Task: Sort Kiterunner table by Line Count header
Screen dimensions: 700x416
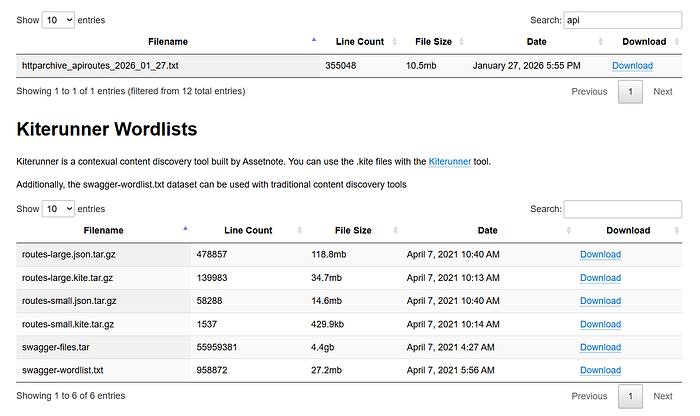Action: 249,230
